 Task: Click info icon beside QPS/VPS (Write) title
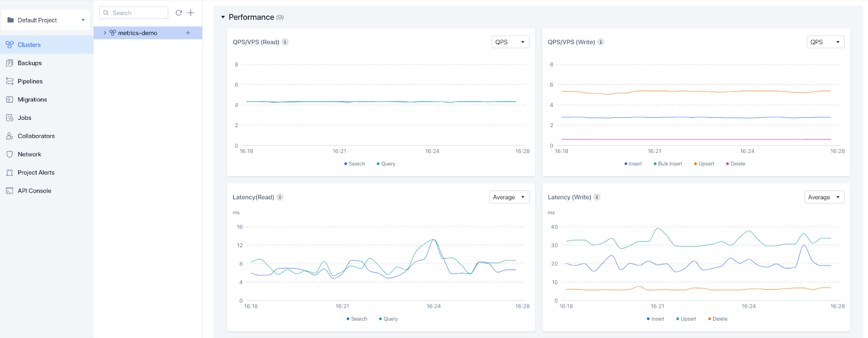point(601,42)
